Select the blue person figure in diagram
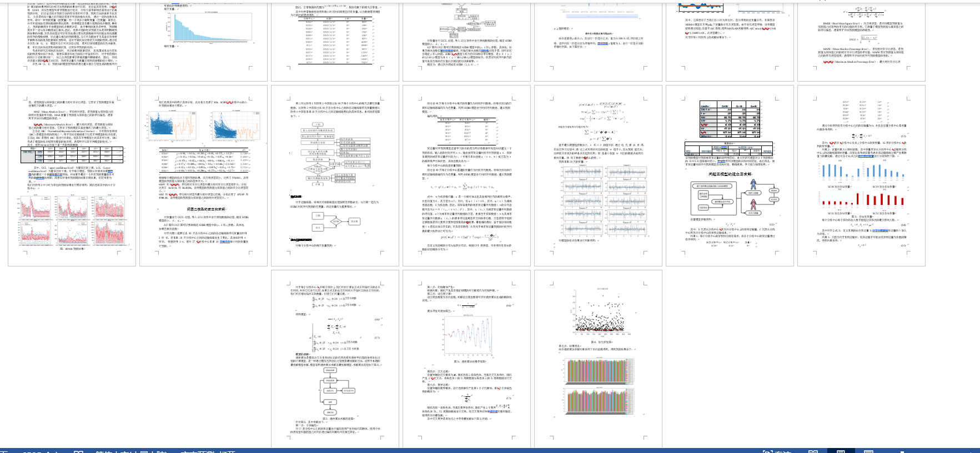 (753, 185)
